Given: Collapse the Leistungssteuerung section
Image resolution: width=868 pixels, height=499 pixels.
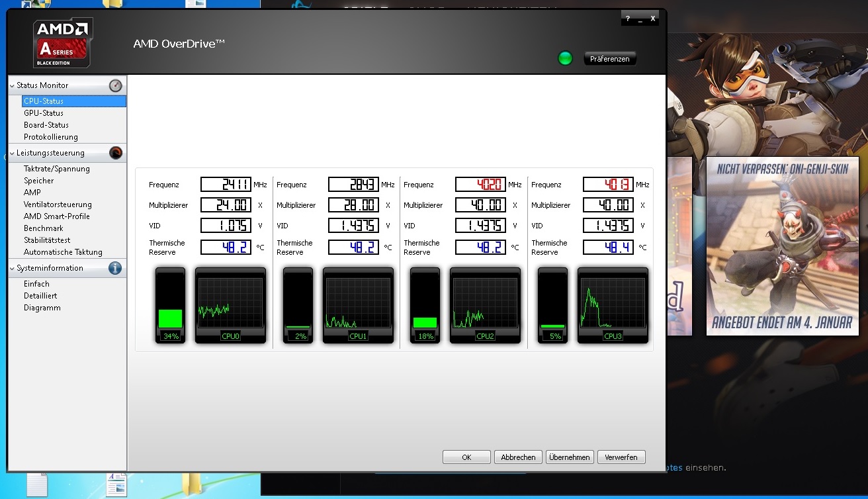Looking at the screenshot, I should pyautogui.click(x=12, y=153).
